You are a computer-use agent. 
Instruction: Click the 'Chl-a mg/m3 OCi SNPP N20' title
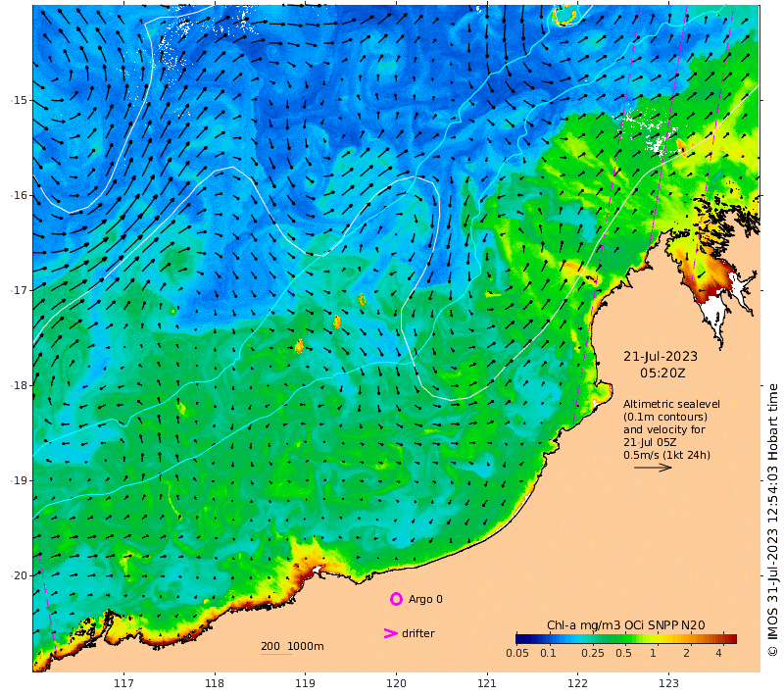click(x=626, y=625)
